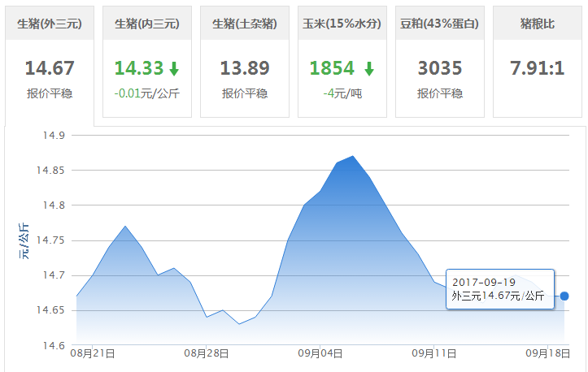Switch to the 生猪(内三元) tab
Screen dimensions: 588x372
pos(147,24)
